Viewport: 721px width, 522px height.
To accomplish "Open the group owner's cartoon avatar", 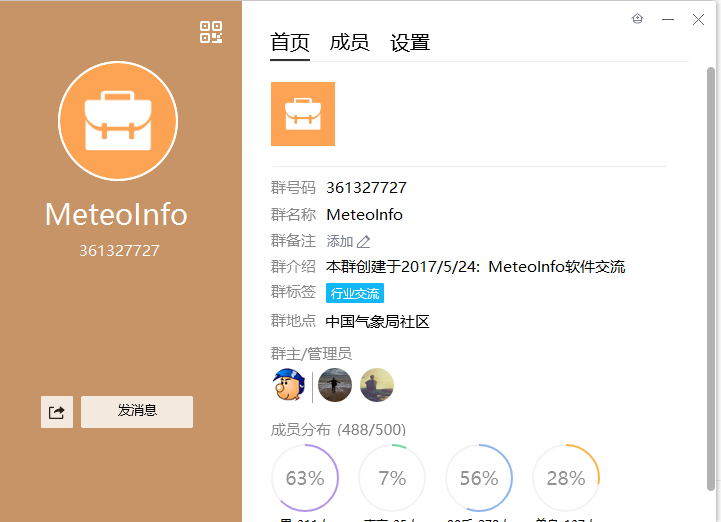I will [289, 385].
